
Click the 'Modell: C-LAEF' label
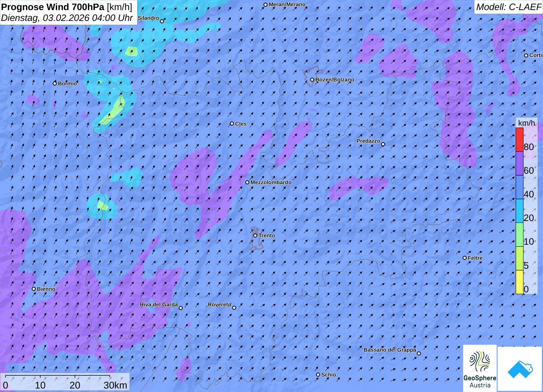[x=508, y=7]
